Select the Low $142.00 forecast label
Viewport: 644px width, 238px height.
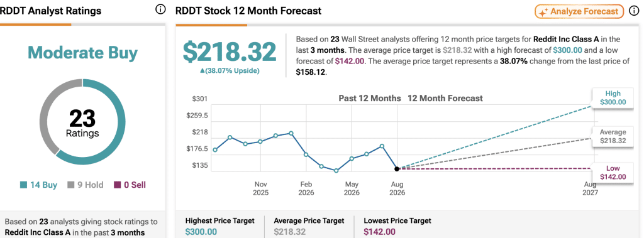tap(613, 172)
